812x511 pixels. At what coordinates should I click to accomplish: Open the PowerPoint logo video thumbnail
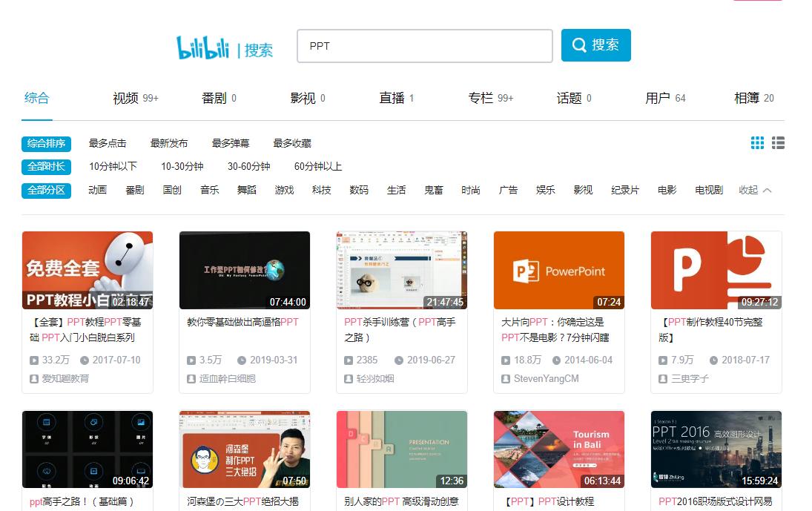tap(558, 270)
